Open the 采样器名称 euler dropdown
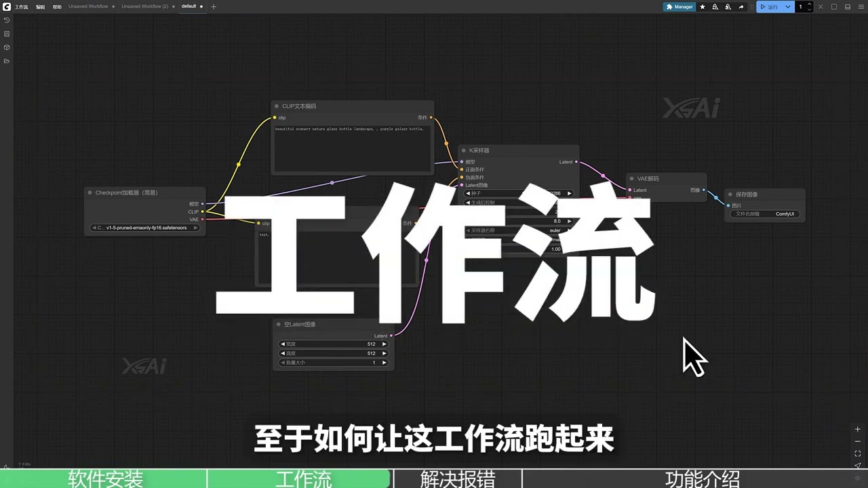Screen dimensions: 868x488 tap(519, 230)
